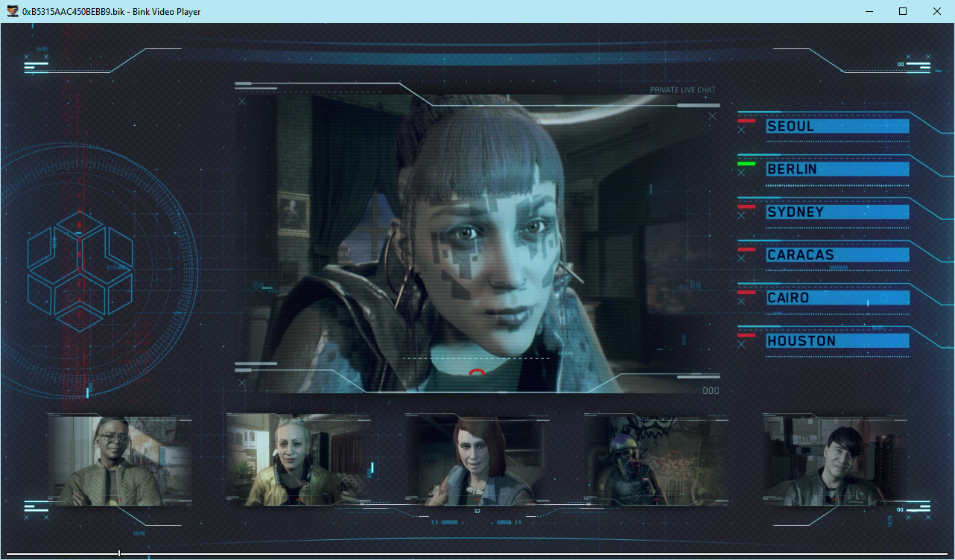
Task: Click the window title text in the title bar
Action: 111,12
